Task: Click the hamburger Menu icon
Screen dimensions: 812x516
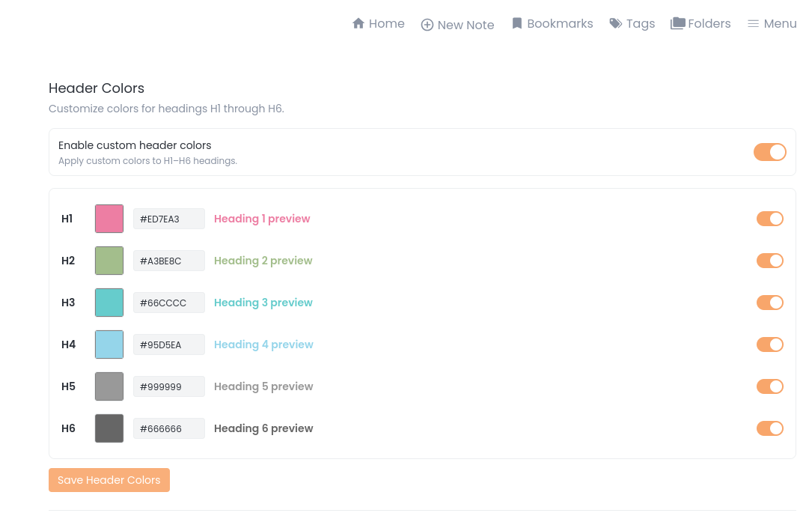Action: click(x=754, y=24)
